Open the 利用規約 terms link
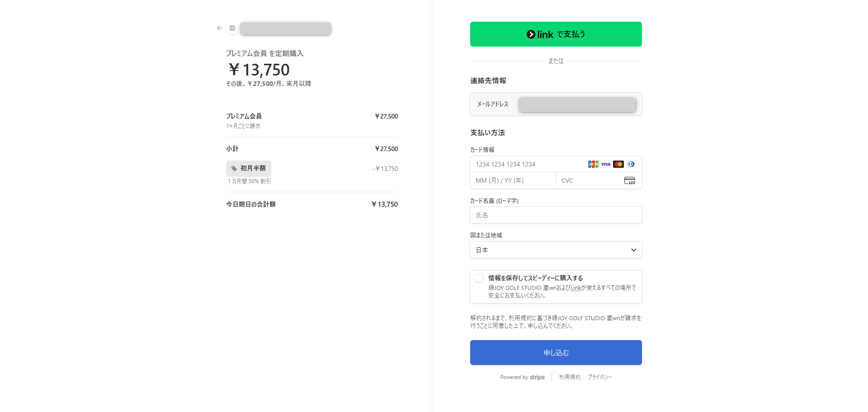 tap(569, 377)
